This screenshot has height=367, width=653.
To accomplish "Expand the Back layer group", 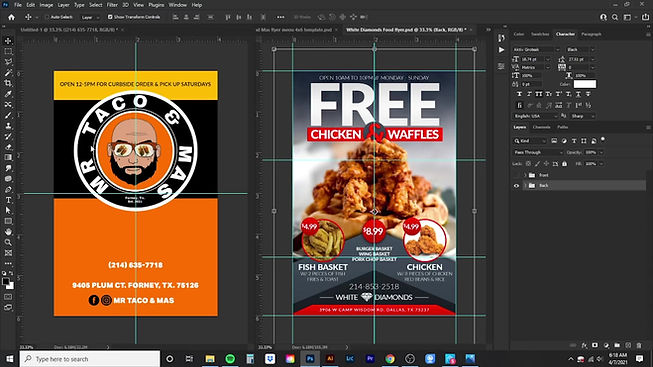I will (525, 186).
